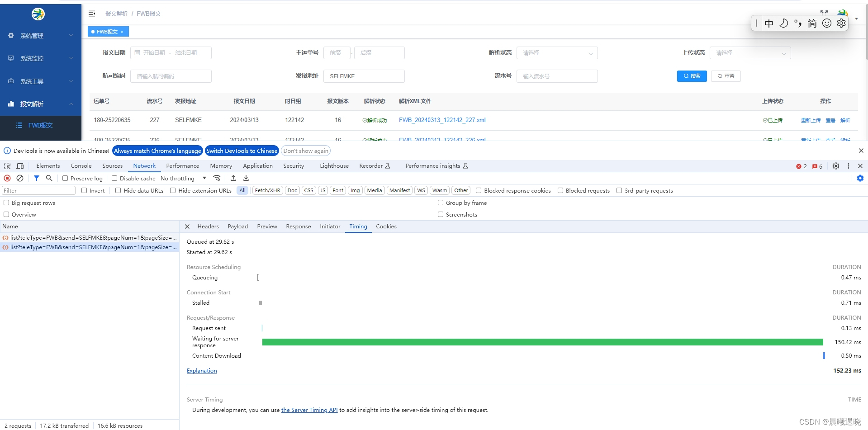Click Switch DevTools to Chinese
The width and height of the screenshot is (868, 430).
pos(242,151)
